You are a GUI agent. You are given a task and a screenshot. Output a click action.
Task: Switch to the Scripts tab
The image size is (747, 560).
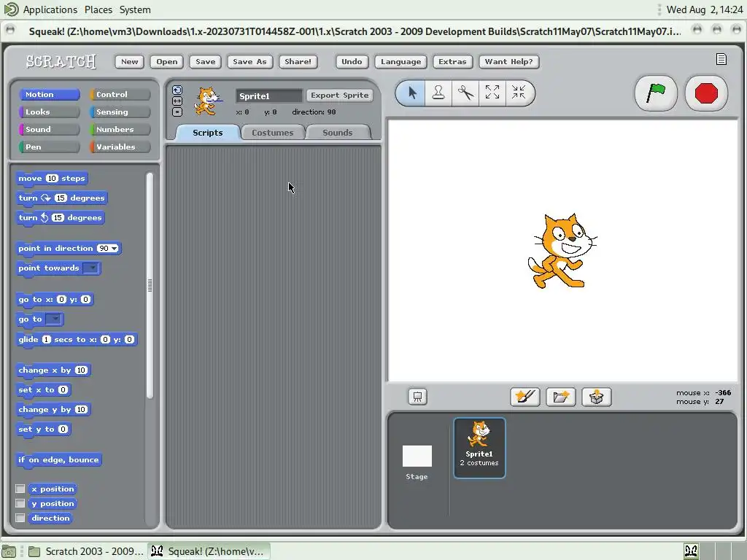tap(208, 133)
